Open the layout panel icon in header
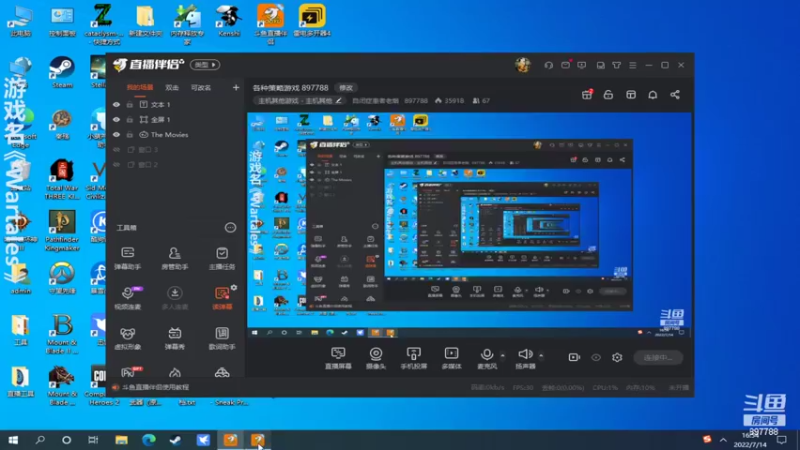The height and width of the screenshot is (450, 800). click(631, 94)
